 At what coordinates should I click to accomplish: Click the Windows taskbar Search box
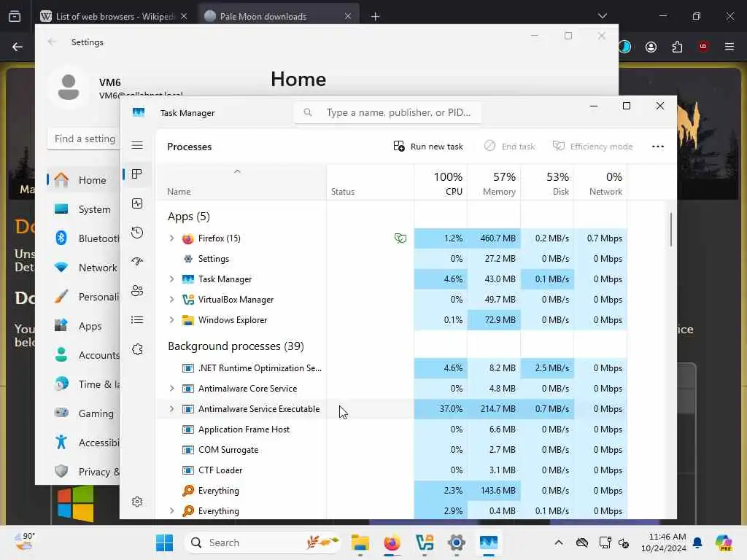[263, 542]
